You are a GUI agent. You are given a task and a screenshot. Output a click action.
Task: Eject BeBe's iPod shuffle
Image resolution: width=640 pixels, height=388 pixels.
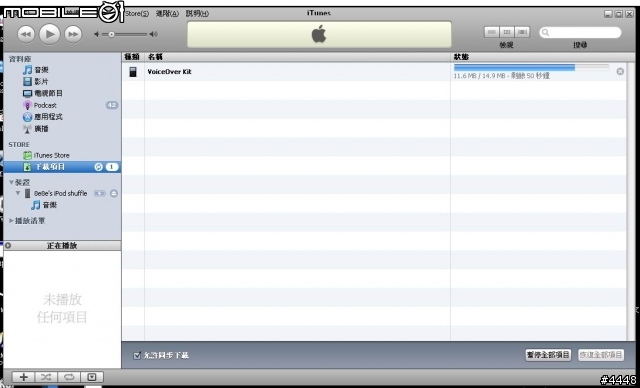[114, 193]
